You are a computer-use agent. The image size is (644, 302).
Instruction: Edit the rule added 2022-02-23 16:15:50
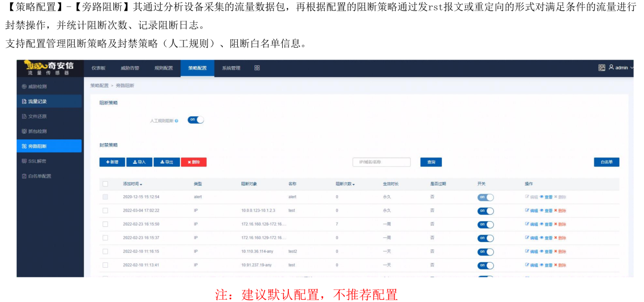point(532,224)
